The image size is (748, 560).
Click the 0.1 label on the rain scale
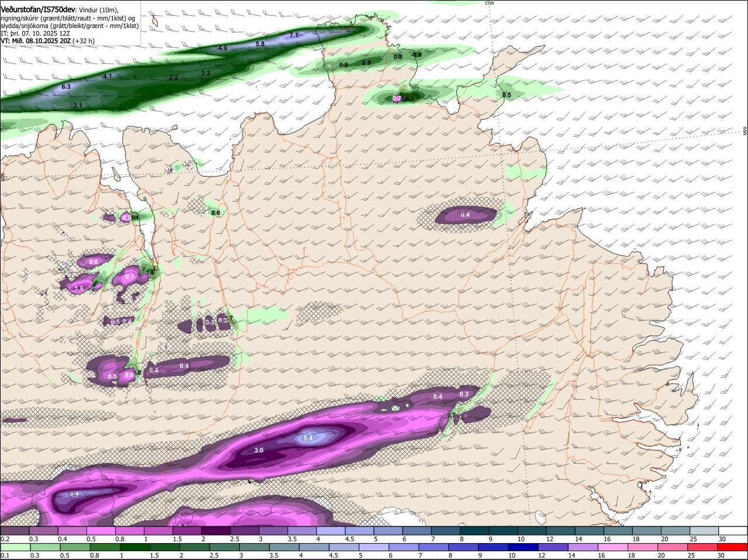click(5, 555)
